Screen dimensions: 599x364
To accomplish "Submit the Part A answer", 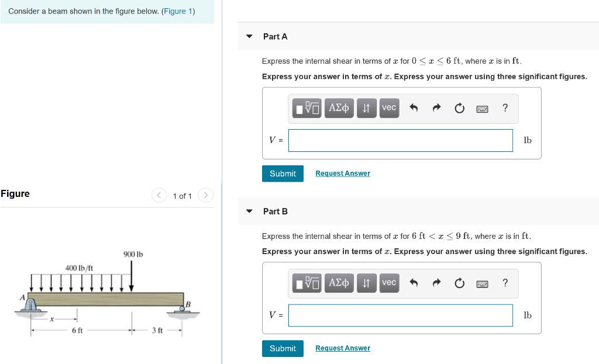I will coord(283,173).
